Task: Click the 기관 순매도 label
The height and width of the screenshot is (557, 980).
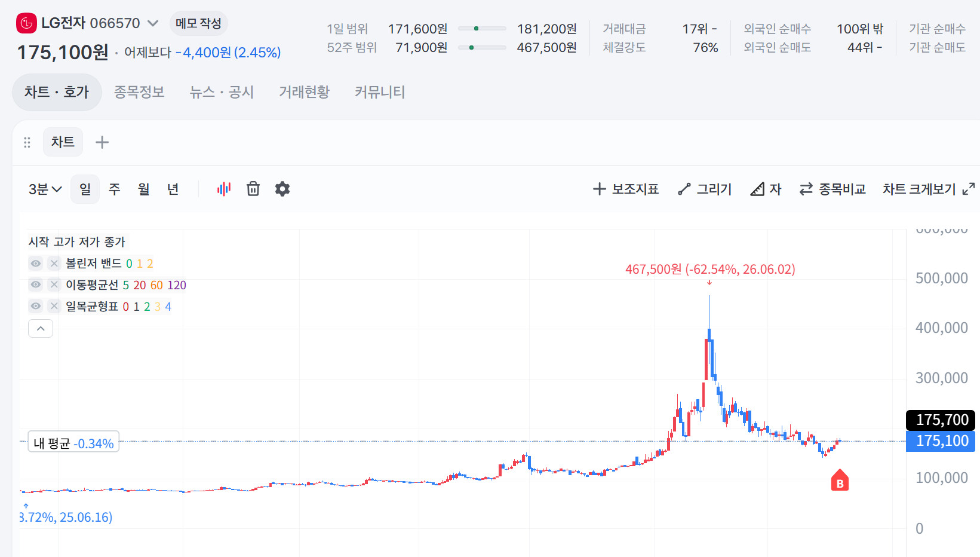Action: click(x=937, y=47)
